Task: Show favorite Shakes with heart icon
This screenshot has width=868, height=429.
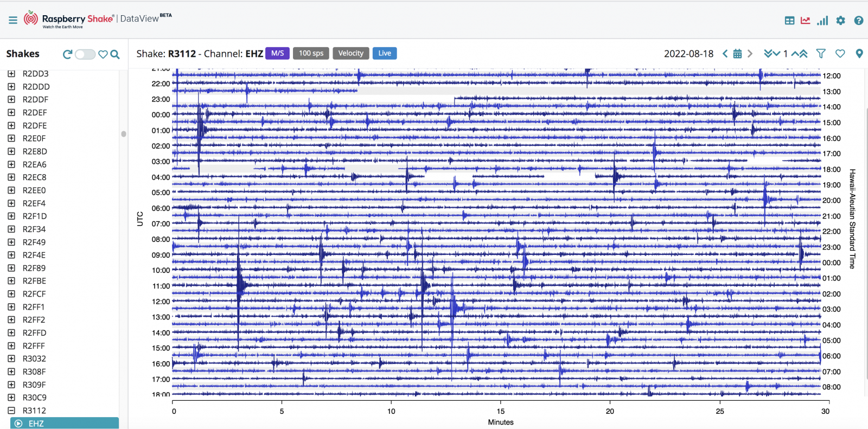Action: pyautogui.click(x=103, y=54)
